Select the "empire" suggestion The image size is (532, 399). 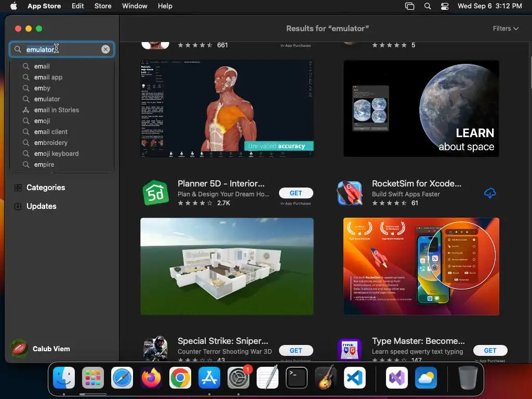pos(62,164)
